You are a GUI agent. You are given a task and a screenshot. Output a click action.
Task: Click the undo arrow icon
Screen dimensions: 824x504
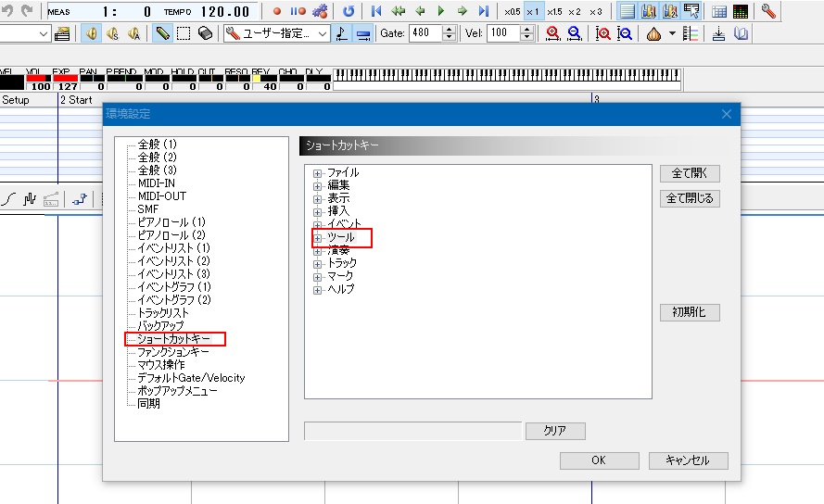pyautogui.click(x=8, y=10)
